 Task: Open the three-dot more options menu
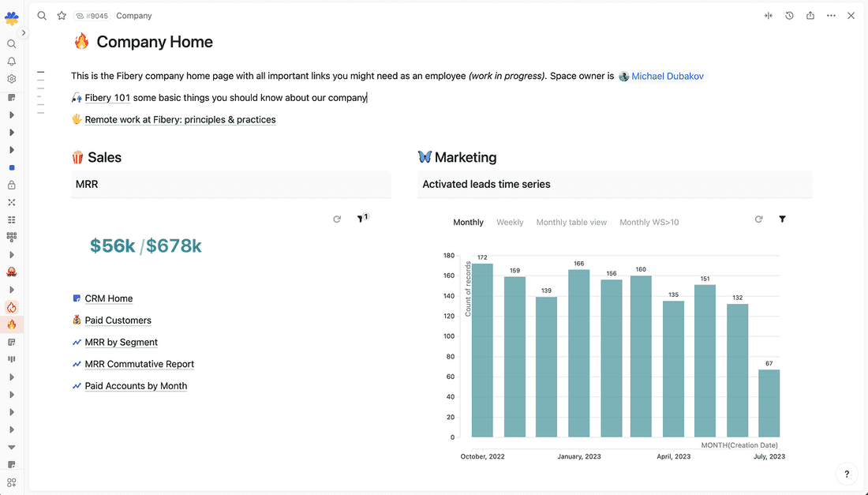click(831, 16)
